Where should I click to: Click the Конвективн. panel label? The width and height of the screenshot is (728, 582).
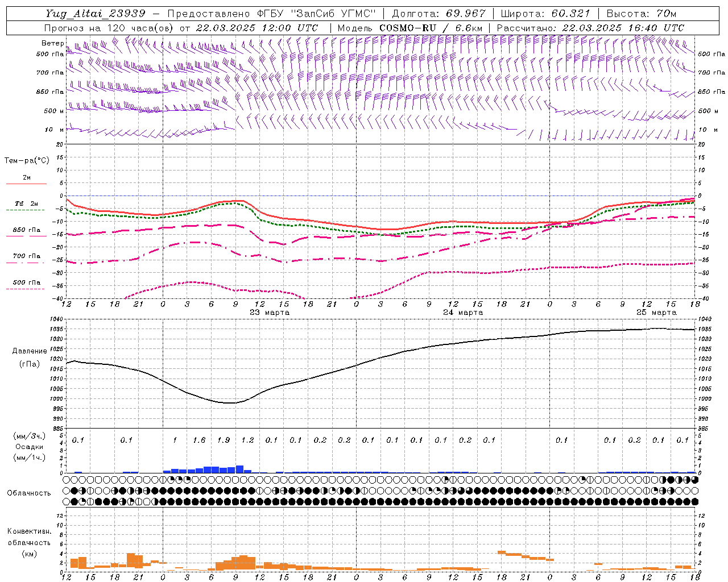coord(29,531)
